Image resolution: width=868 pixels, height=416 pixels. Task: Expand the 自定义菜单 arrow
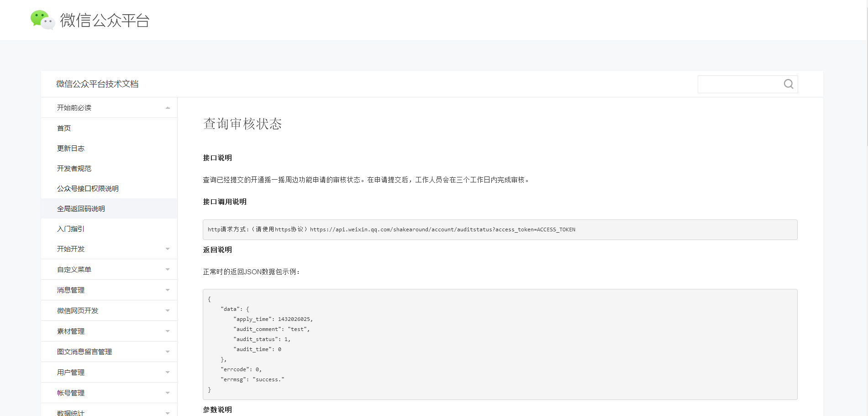[168, 270]
